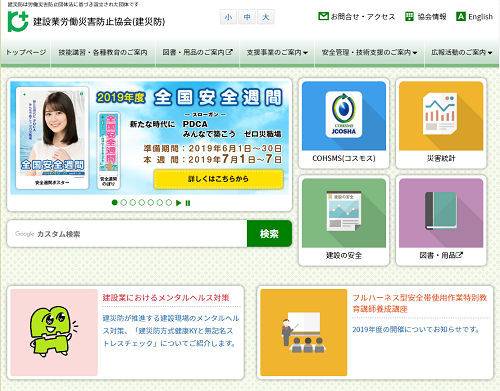The width and height of the screenshot is (500, 391).
Task: Click the 災害統計 label text
Action: tap(441, 158)
